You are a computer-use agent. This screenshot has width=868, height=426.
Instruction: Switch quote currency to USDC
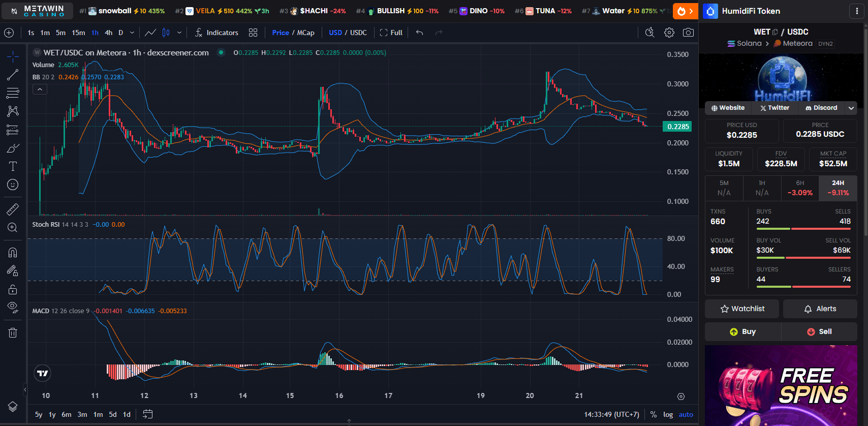pyautogui.click(x=358, y=33)
